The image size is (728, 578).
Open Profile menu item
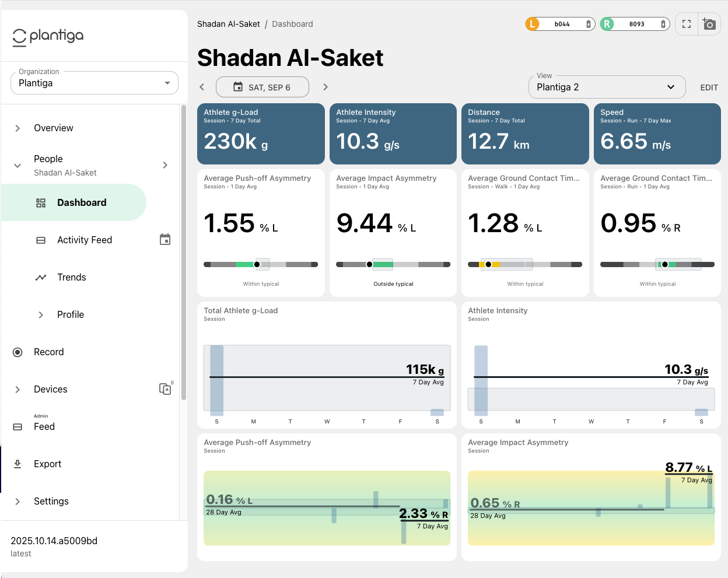pyautogui.click(x=71, y=314)
